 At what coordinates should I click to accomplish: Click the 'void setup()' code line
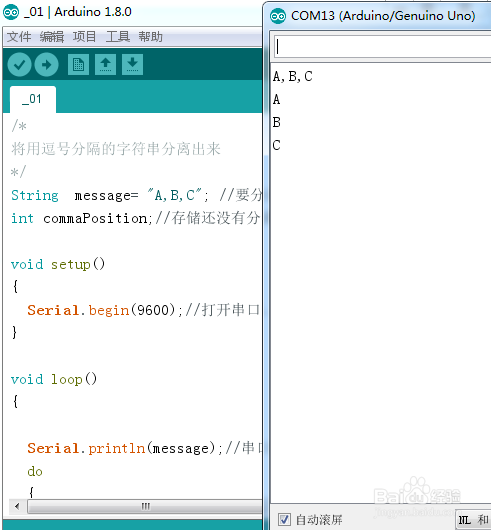tap(58, 264)
